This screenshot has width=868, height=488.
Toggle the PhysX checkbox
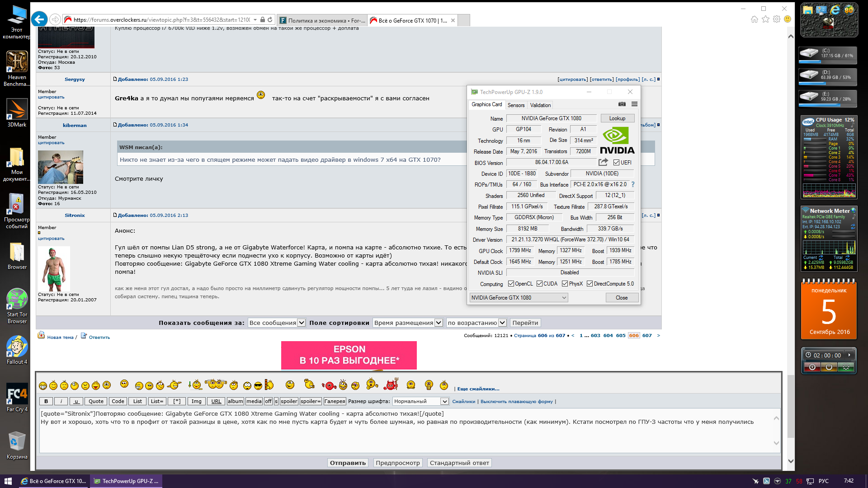tap(565, 284)
